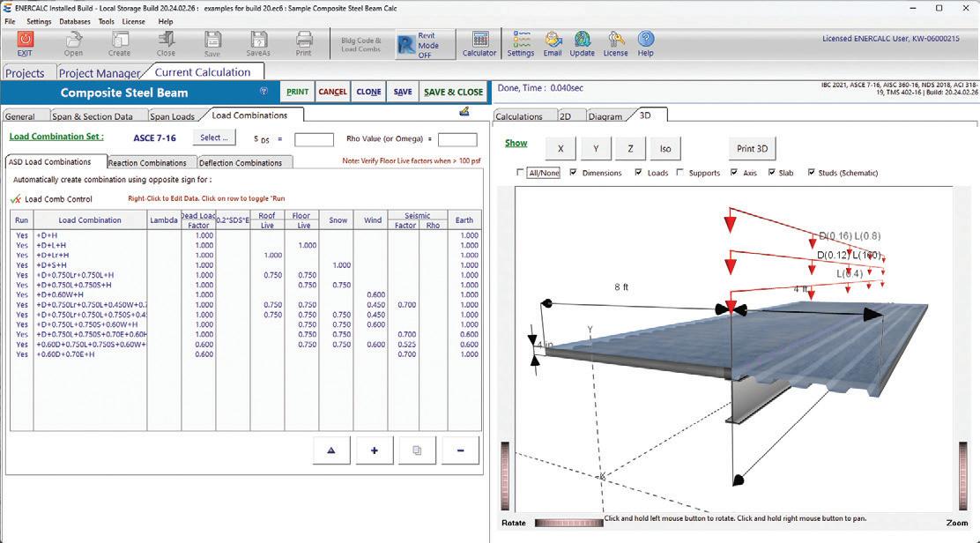The image size is (980, 543).
Task: Set the 3D view to the X axis
Action: pyautogui.click(x=561, y=149)
